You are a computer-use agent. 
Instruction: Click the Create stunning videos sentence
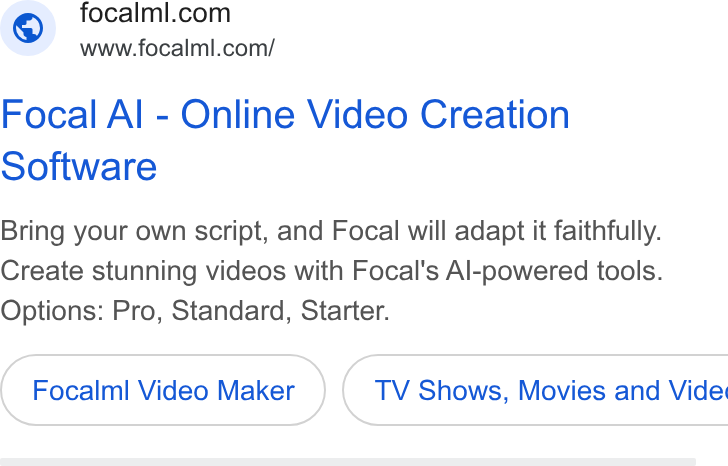point(332,271)
